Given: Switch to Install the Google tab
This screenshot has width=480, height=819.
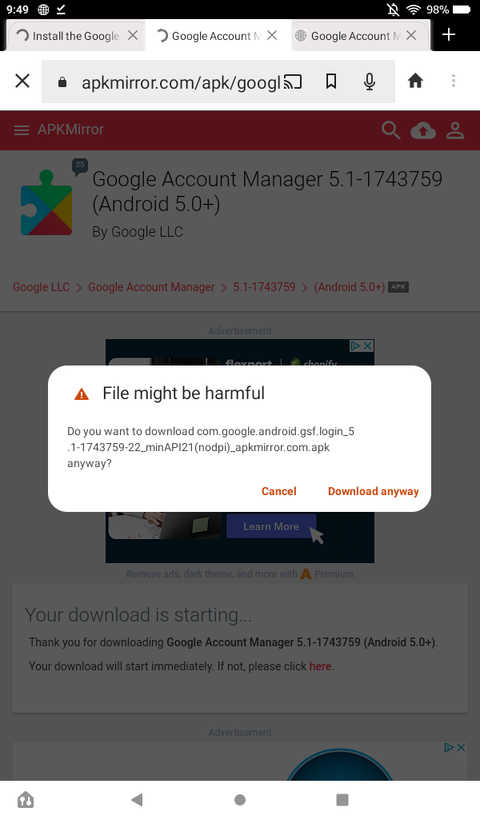Looking at the screenshot, I should coord(68,36).
